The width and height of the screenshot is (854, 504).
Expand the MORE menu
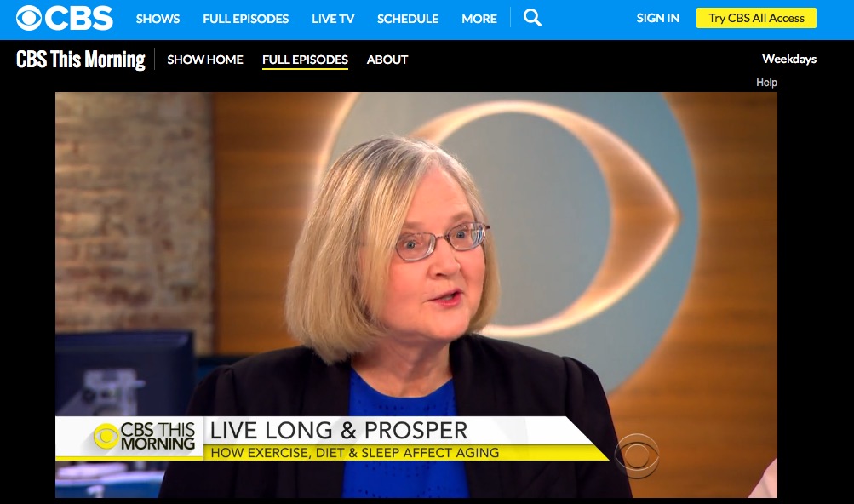[x=479, y=19]
